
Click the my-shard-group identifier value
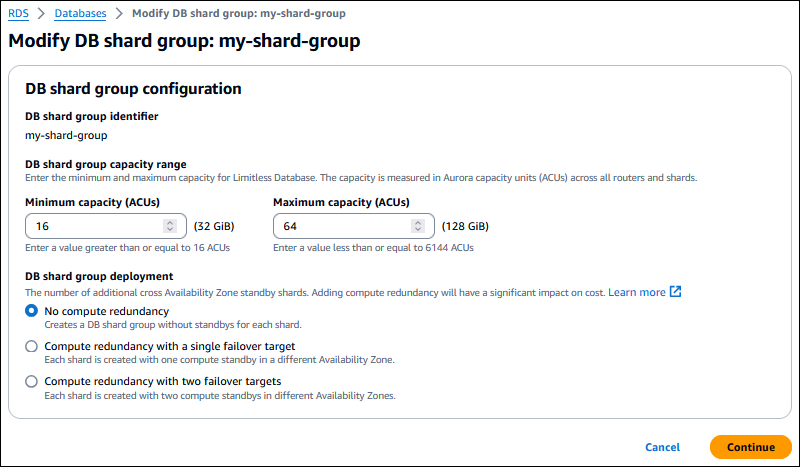[66, 135]
